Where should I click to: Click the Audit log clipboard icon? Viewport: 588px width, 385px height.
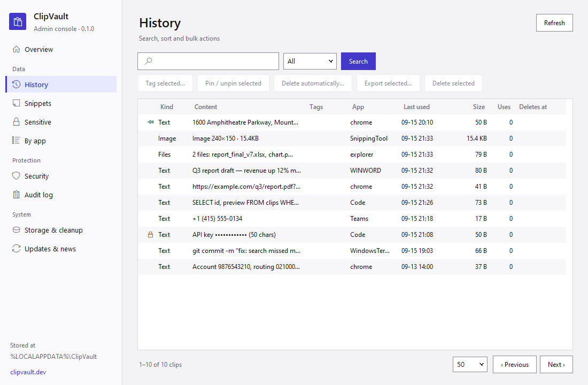point(16,195)
